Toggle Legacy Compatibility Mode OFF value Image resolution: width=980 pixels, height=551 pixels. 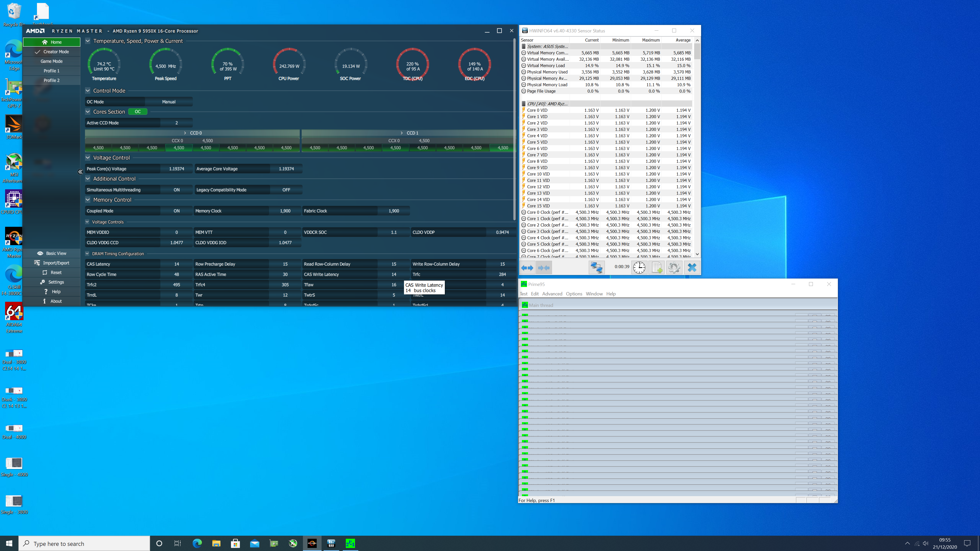coord(286,190)
